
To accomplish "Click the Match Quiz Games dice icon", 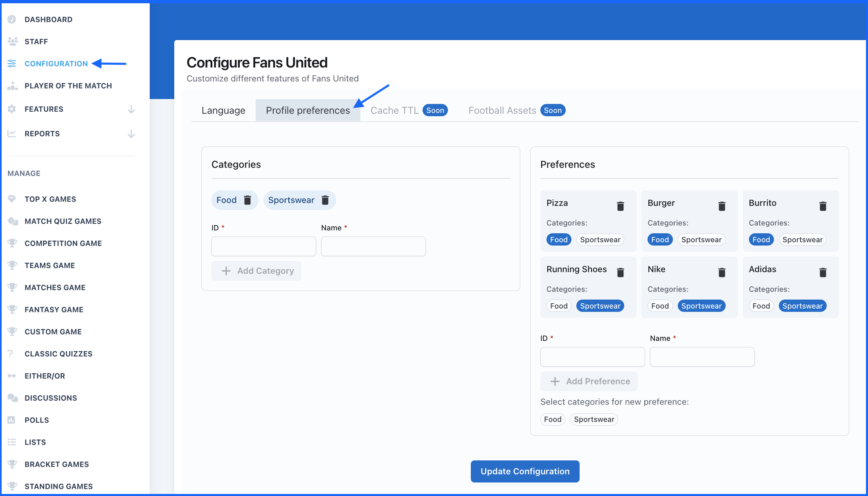I will point(13,221).
